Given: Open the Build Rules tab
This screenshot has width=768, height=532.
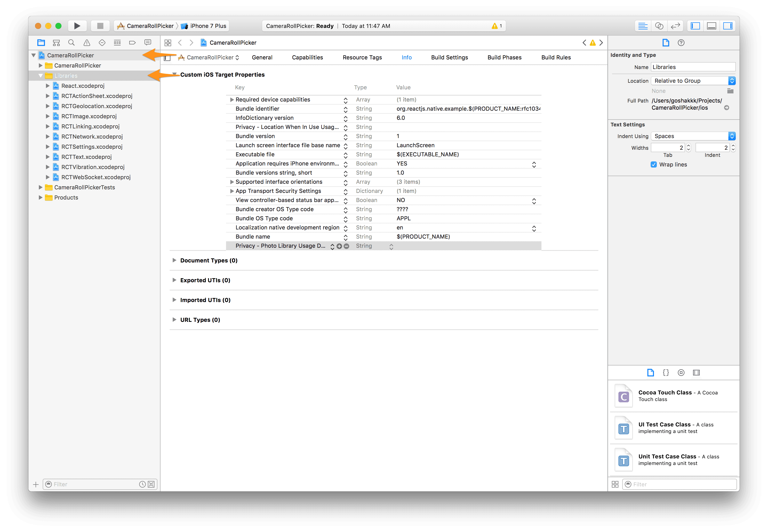Looking at the screenshot, I should point(556,57).
